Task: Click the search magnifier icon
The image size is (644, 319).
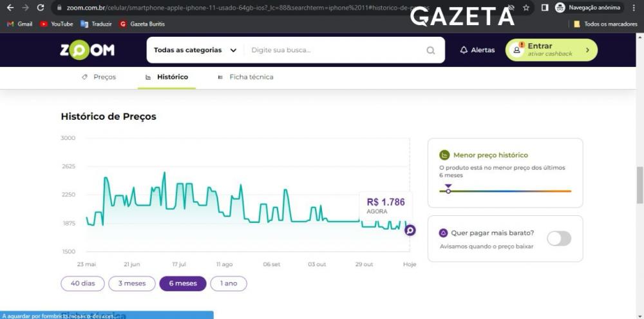Action: [x=430, y=50]
